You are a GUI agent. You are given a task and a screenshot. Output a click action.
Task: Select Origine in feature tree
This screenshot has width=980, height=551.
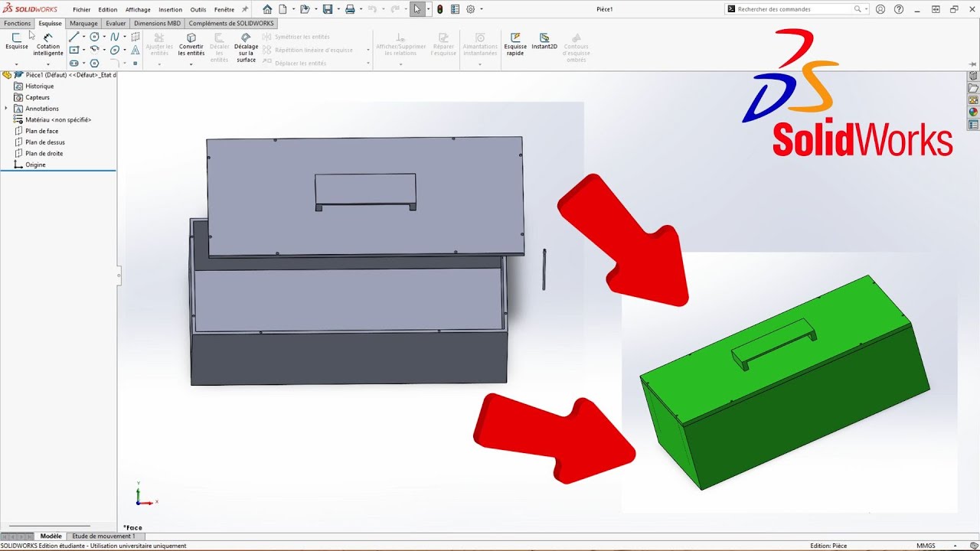(35, 165)
